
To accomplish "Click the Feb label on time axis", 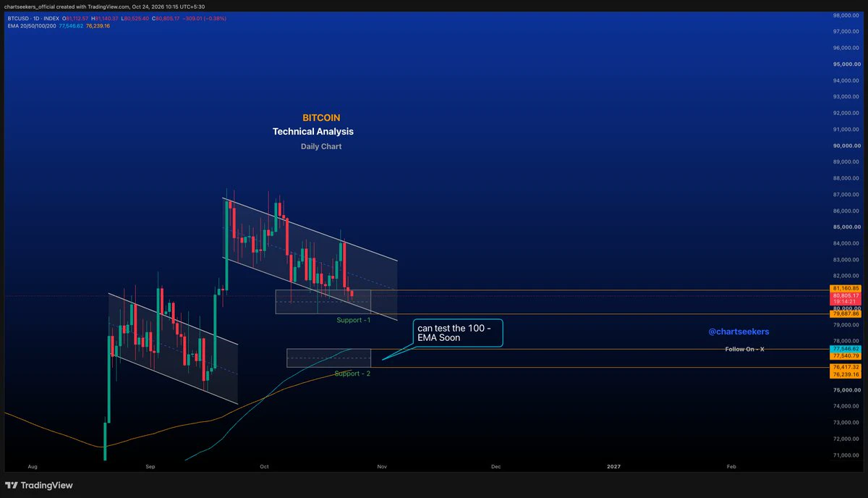I will point(731,468).
